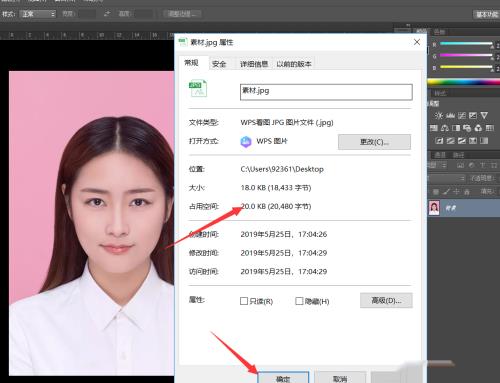Add a Curves adjustment layer
This screenshot has height=383, width=500.
pyautogui.click(x=462, y=115)
